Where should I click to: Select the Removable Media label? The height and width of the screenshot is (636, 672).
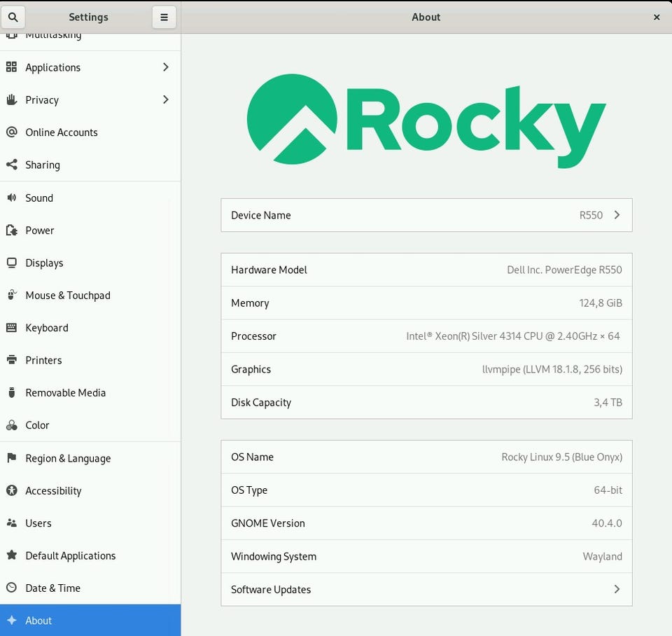point(65,393)
